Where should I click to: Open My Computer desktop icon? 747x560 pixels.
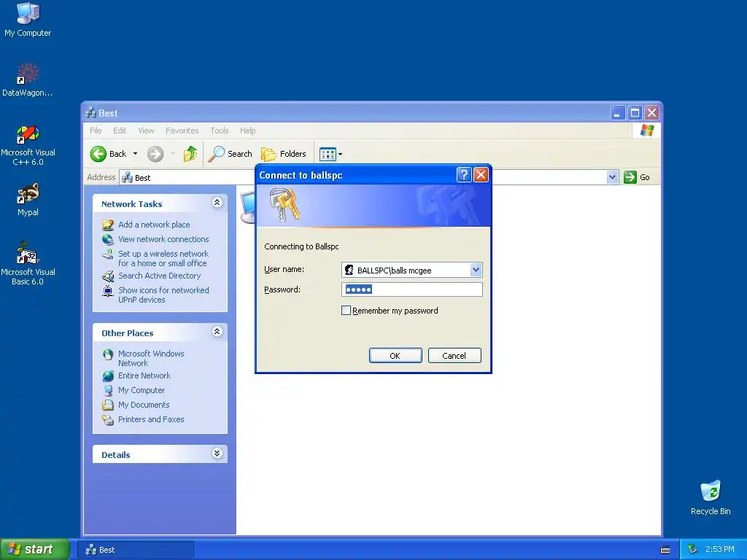(x=28, y=19)
